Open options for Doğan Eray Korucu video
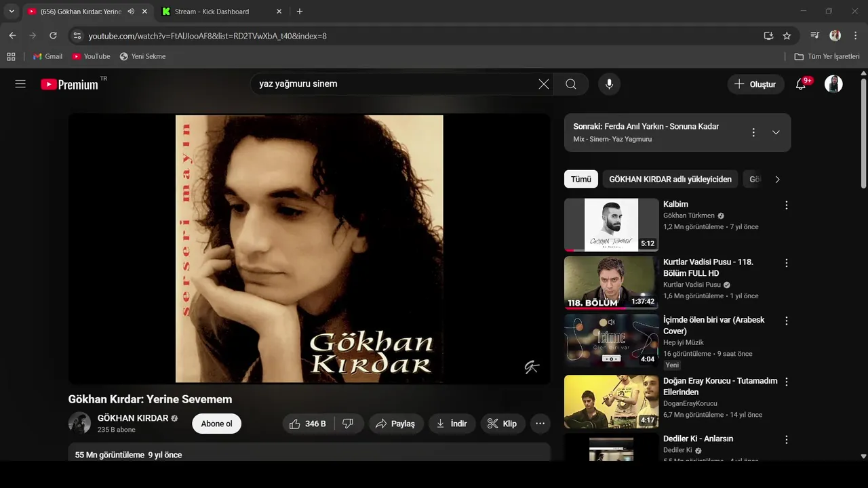The width and height of the screenshot is (868, 488). tap(787, 382)
